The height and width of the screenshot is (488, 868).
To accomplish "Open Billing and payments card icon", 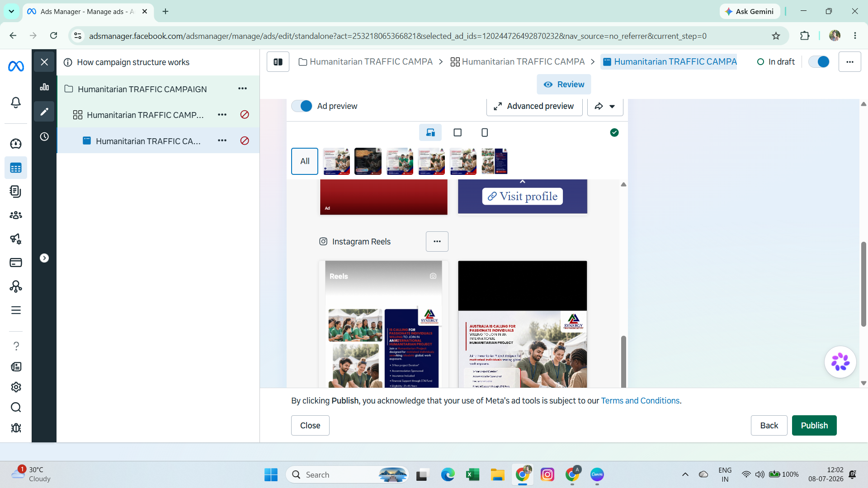I will [16, 263].
